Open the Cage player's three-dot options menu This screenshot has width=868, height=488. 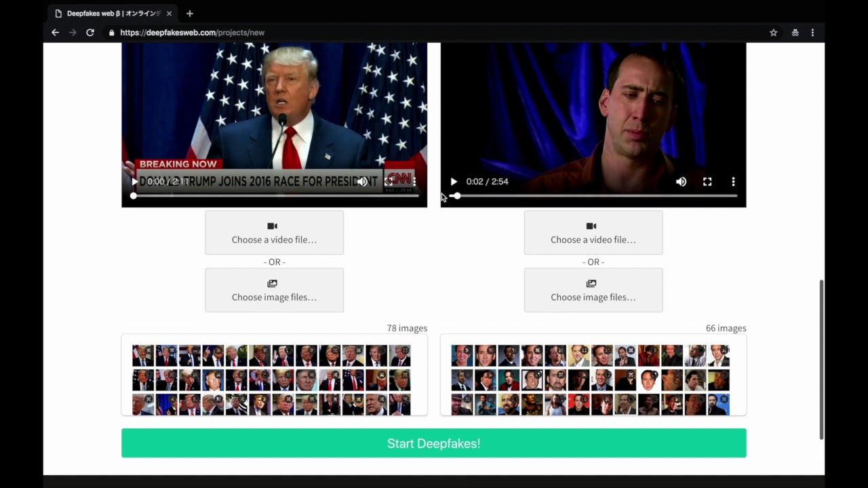(733, 181)
